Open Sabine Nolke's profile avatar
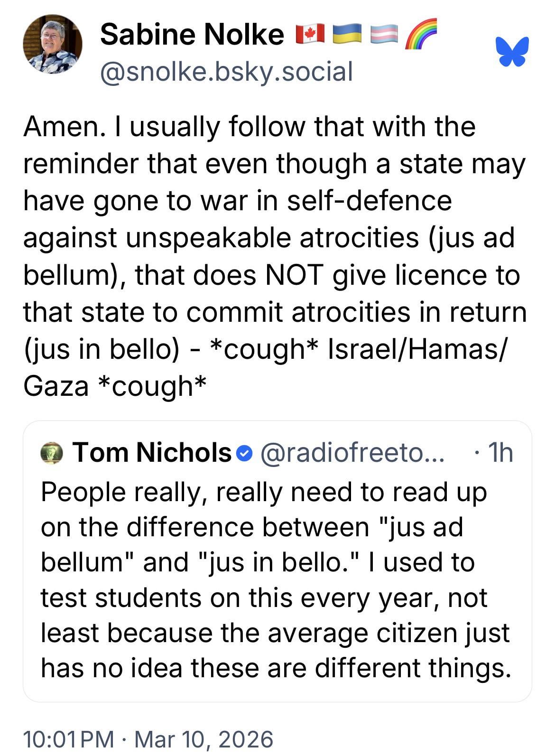 tap(53, 44)
